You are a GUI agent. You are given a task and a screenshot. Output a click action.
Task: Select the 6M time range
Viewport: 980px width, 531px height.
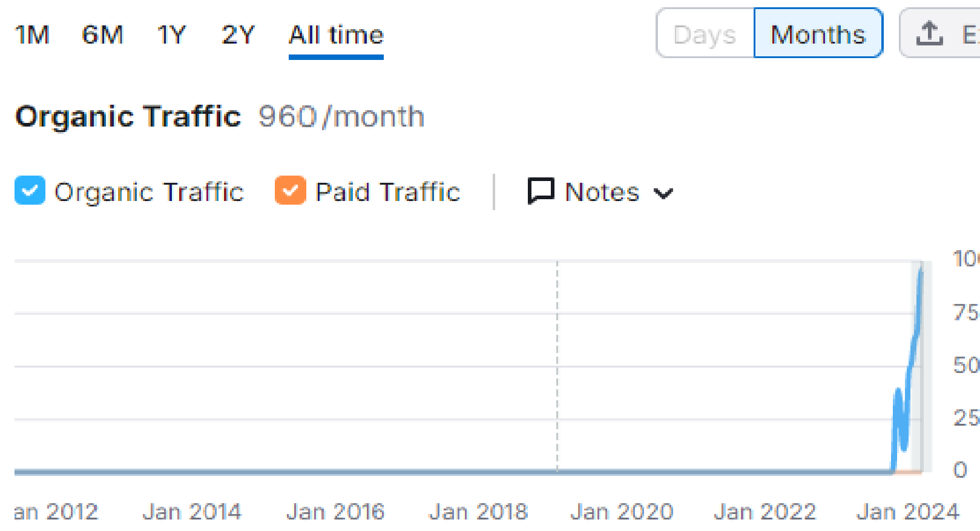pyautogui.click(x=102, y=35)
